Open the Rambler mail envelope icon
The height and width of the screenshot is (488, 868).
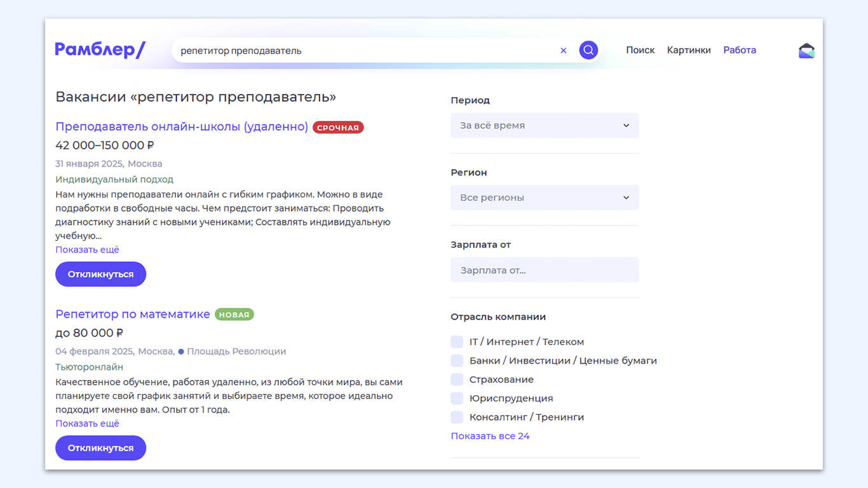[x=806, y=51]
